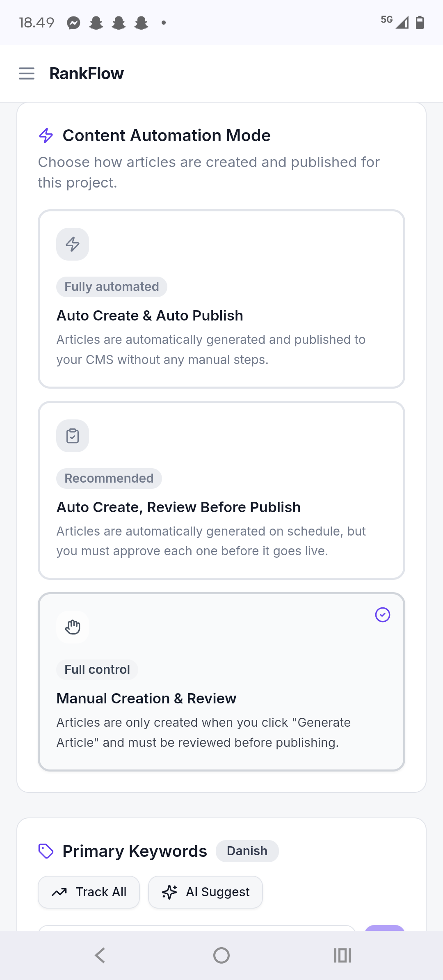443x980 pixels.
Task: Click the hand icon in Full control card
Action: (x=73, y=627)
